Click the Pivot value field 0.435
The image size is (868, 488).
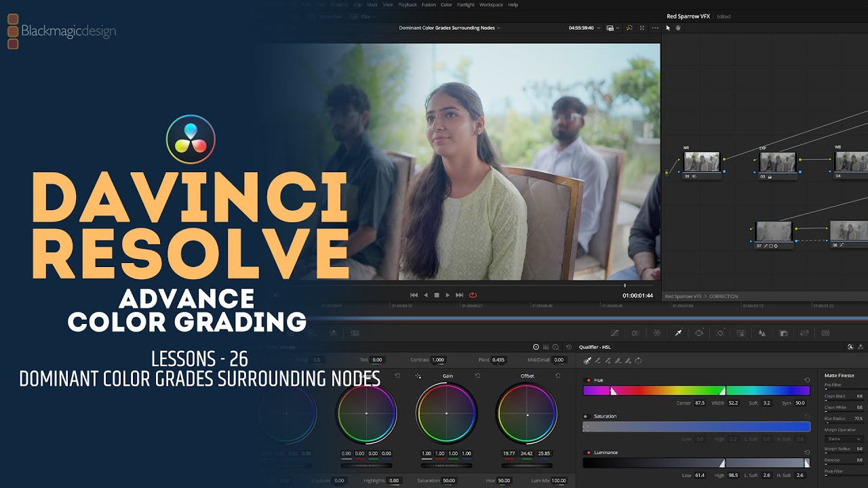(x=498, y=360)
